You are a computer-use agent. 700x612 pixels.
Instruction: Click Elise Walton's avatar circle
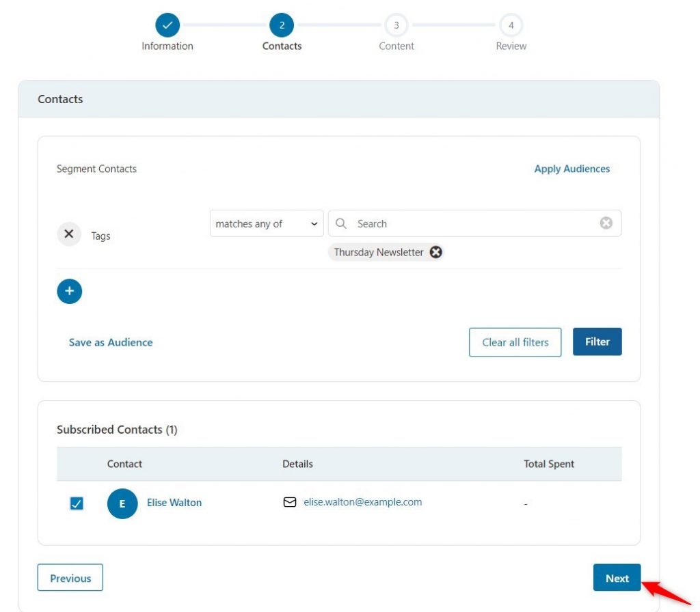point(122,503)
